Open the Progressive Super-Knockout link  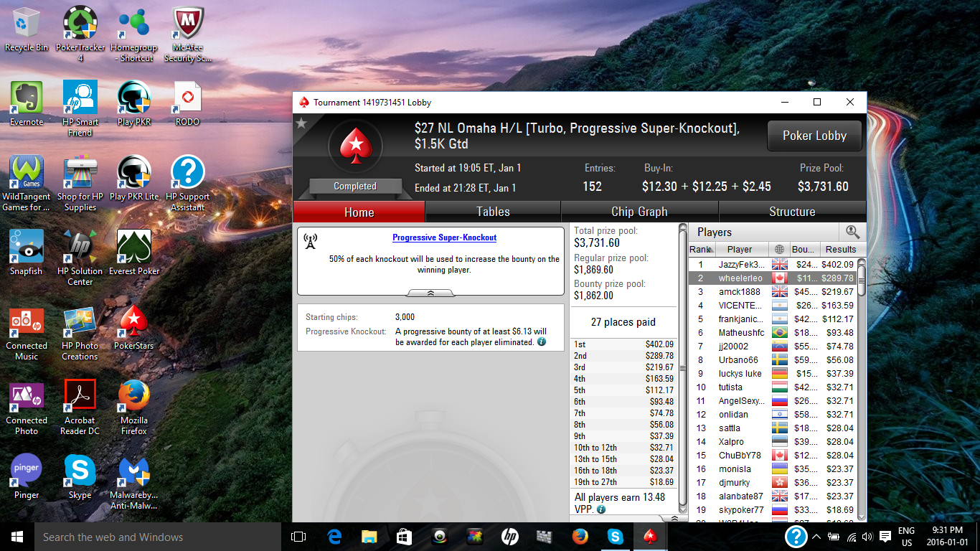pyautogui.click(x=444, y=237)
